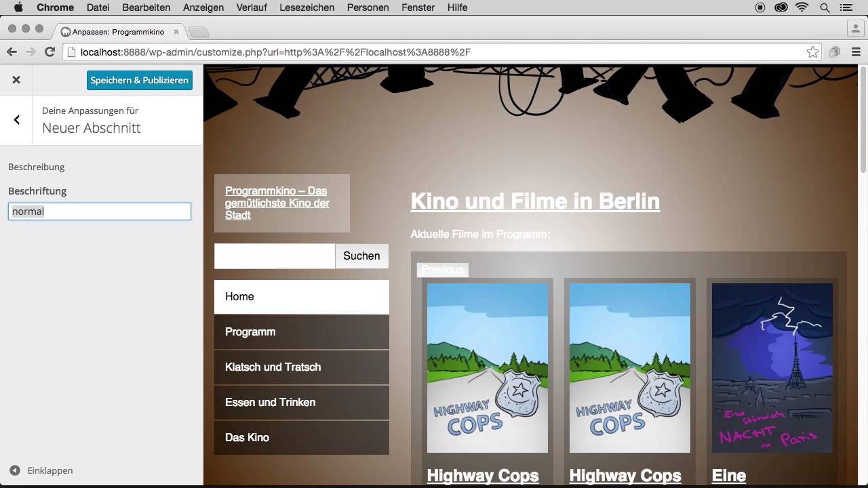The width and height of the screenshot is (868, 488).
Task: Click first Highway Cops title link
Action: pos(483,476)
